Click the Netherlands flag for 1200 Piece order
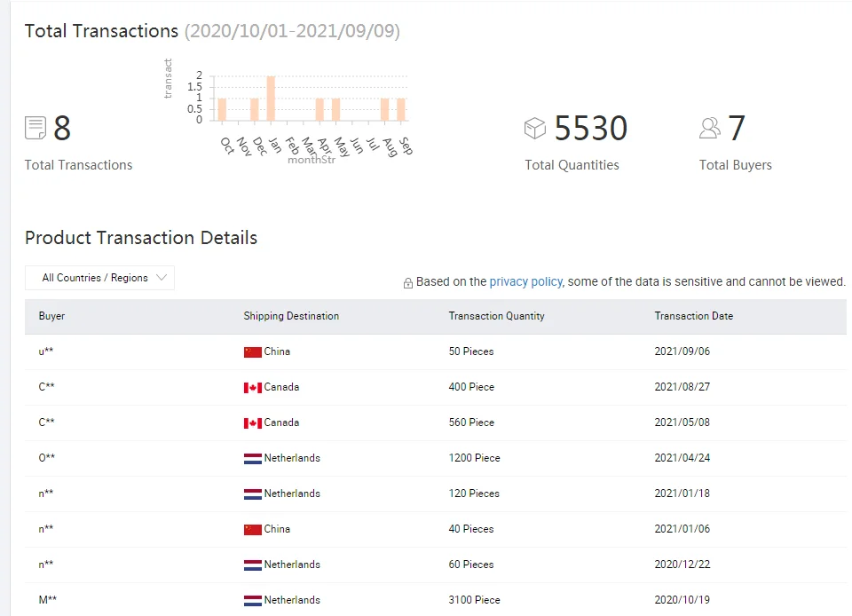 pos(253,459)
